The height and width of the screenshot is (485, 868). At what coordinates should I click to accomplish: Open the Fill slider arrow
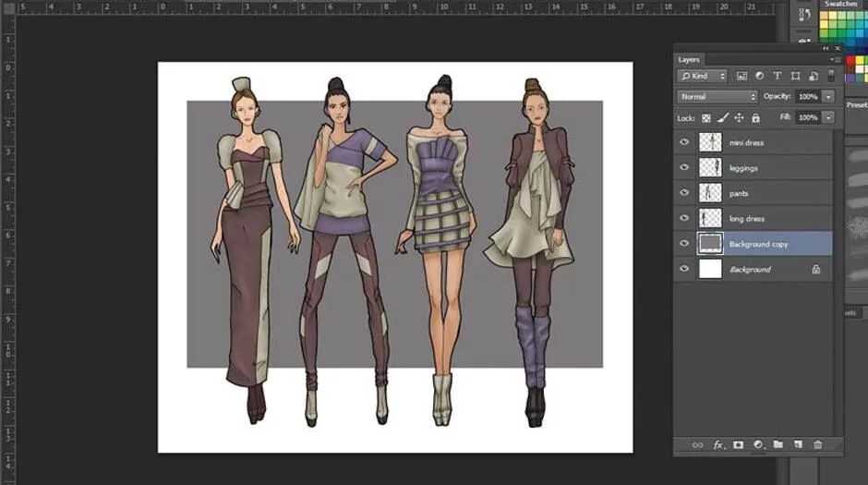pos(828,117)
